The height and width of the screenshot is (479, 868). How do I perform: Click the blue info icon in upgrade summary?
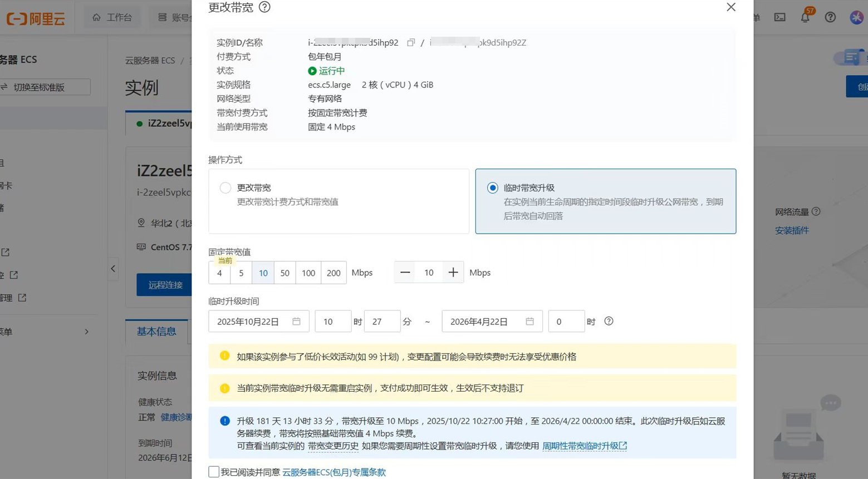click(225, 421)
